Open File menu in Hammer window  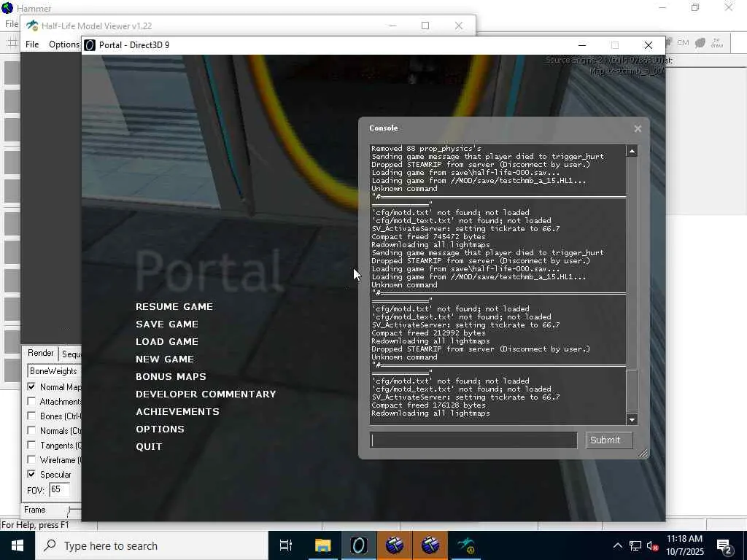click(12, 24)
